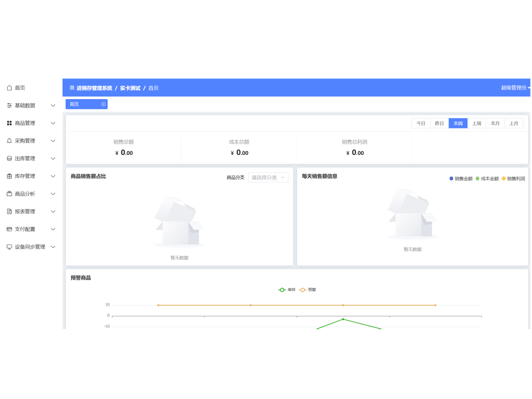Collapse sidebar using hamburger menu icon

tap(72, 88)
